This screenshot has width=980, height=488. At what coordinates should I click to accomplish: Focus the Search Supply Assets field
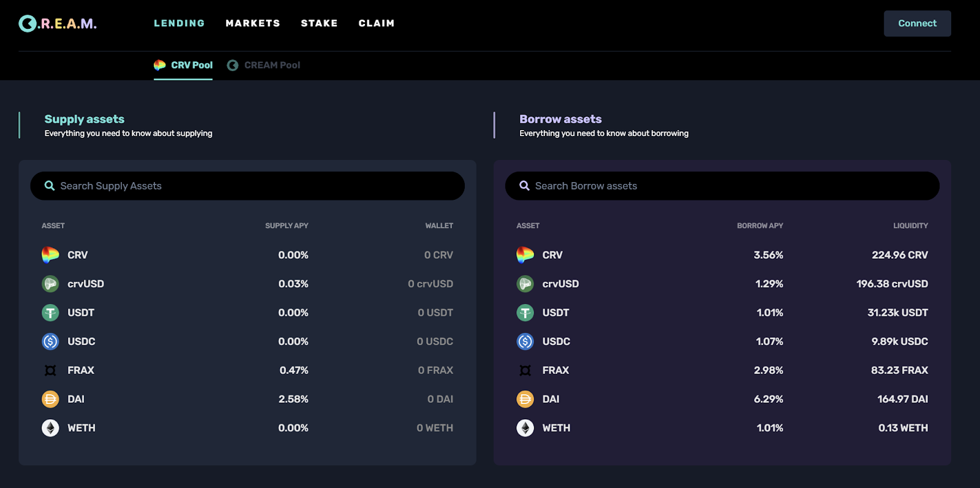pyautogui.click(x=247, y=186)
